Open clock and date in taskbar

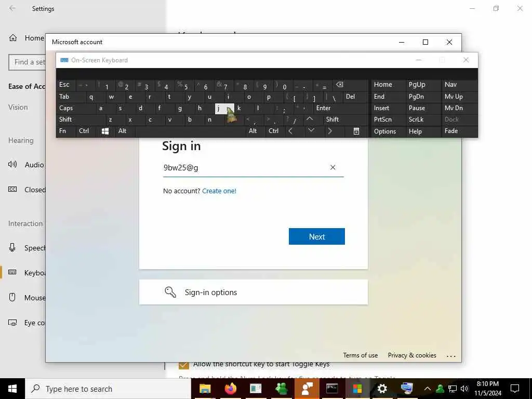click(x=487, y=389)
